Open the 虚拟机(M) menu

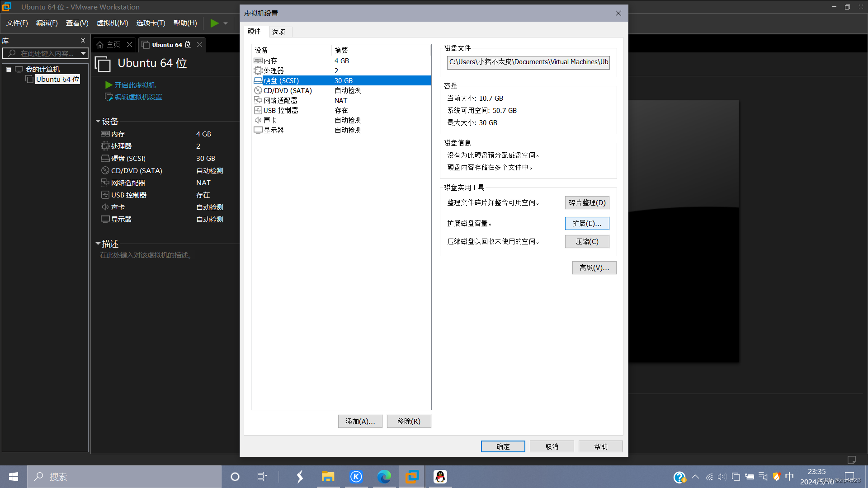tap(112, 23)
